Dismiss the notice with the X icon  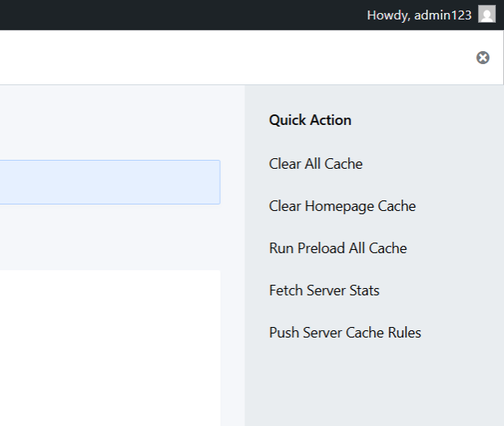(483, 58)
